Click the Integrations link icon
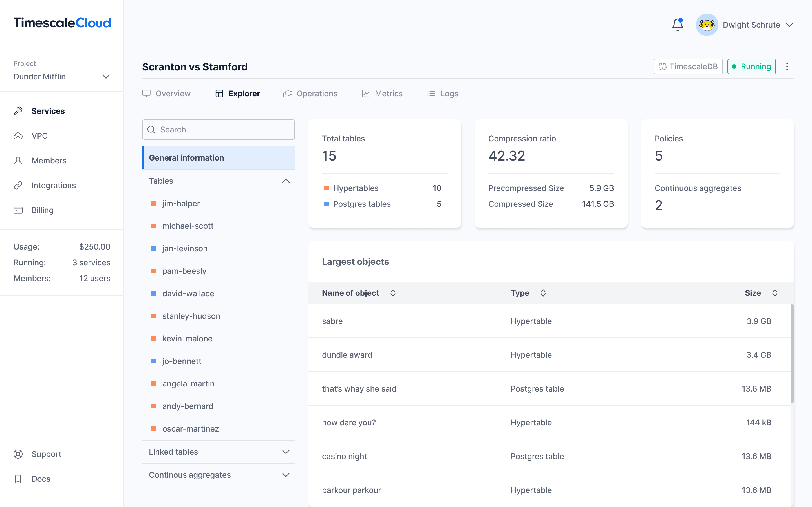Image resolution: width=812 pixels, height=507 pixels. point(18,185)
